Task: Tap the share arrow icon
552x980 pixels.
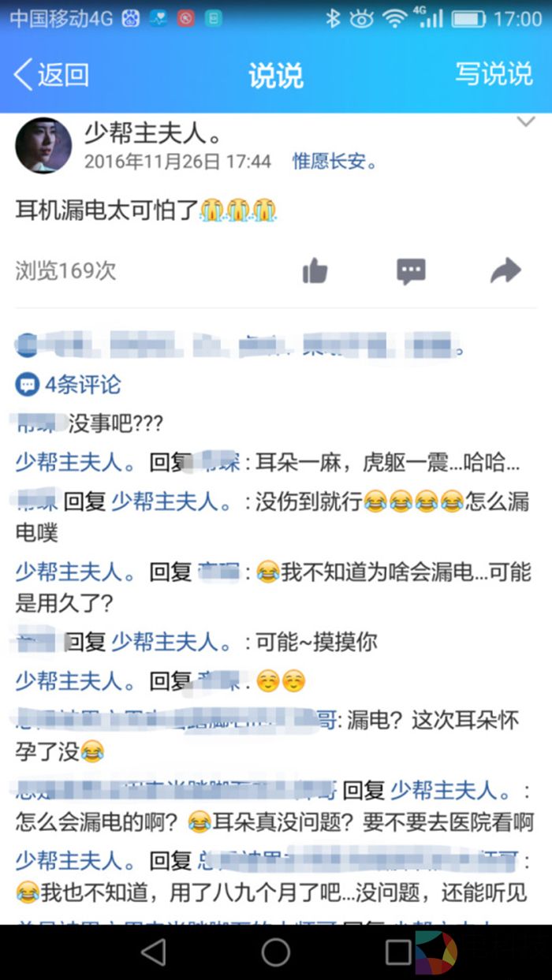Action: (505, 271)
